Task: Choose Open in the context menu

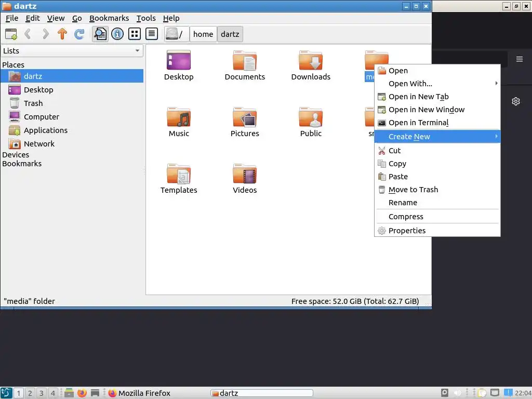Action: (x=437, y=71)
